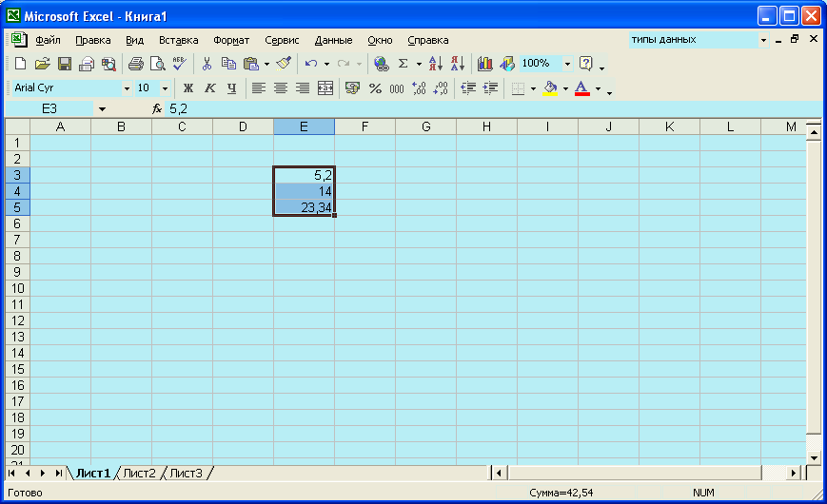
Task: Run the spelling check
Action: point(179,64)
